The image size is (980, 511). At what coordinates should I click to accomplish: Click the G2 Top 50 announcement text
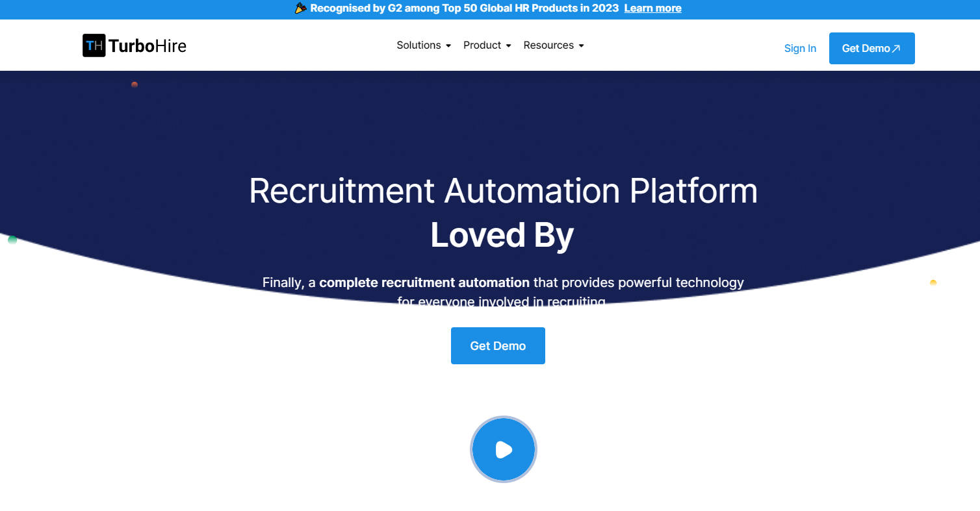pos(464,8)
